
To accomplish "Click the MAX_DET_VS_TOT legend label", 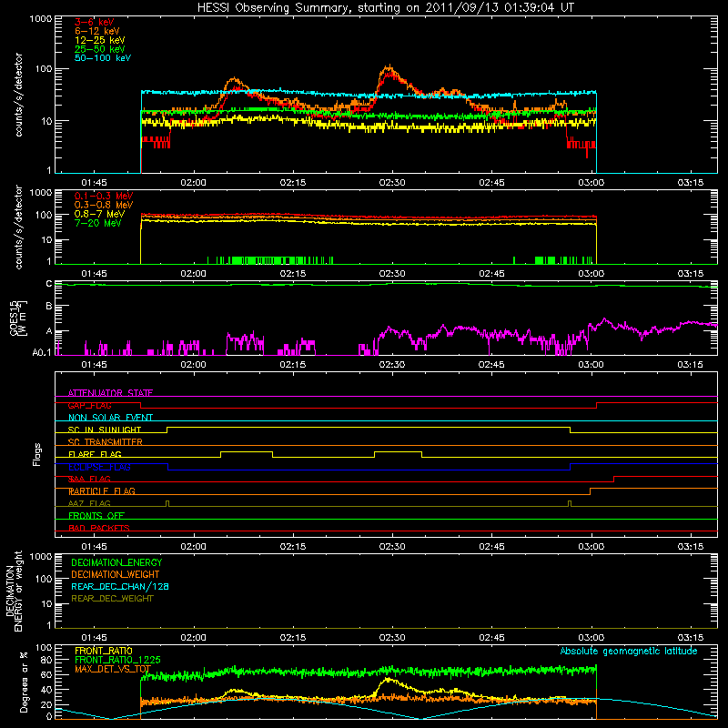I will coord(113,669).
